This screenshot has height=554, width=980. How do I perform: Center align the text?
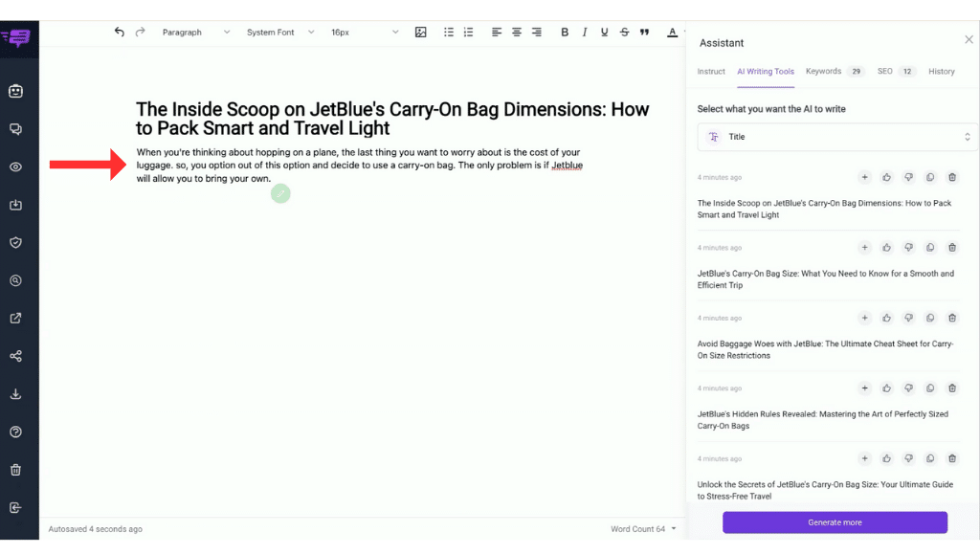point(516,33)
